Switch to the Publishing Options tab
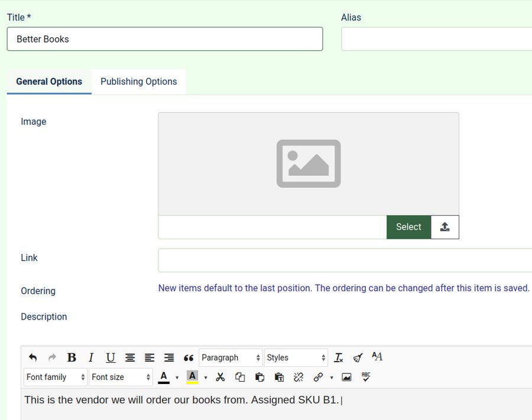Image resolution: width=532 pixels, height=420 pixels. (x=138, y=82)
